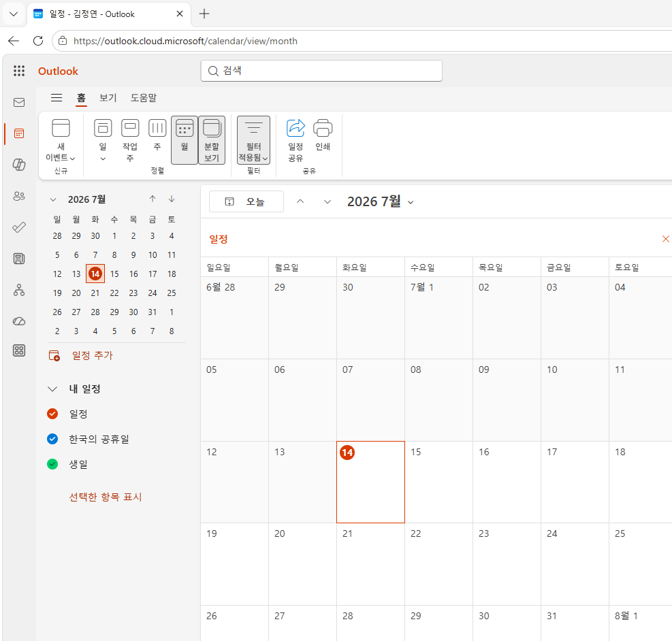672x641 pixels.
Task: Open the Day view options arrow
Action: [103, 159]
